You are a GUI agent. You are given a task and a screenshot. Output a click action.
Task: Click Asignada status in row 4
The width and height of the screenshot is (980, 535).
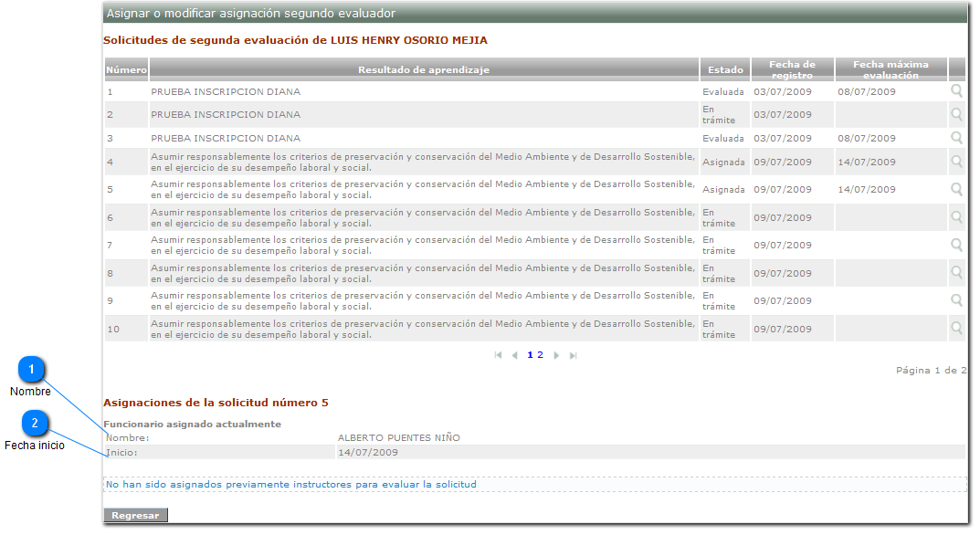pyautogui.click(x=723, y=162)
